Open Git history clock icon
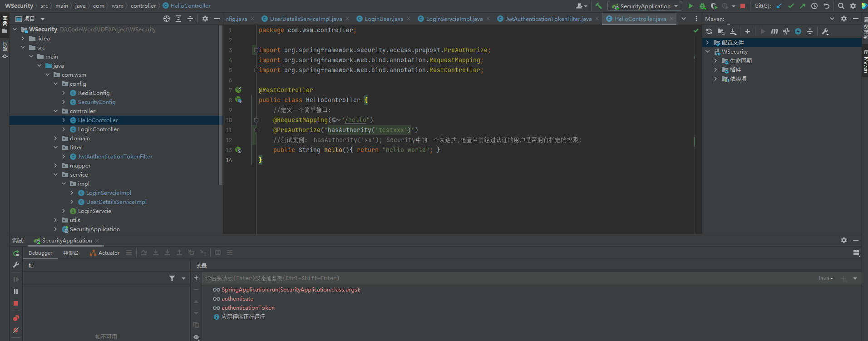 814,6
